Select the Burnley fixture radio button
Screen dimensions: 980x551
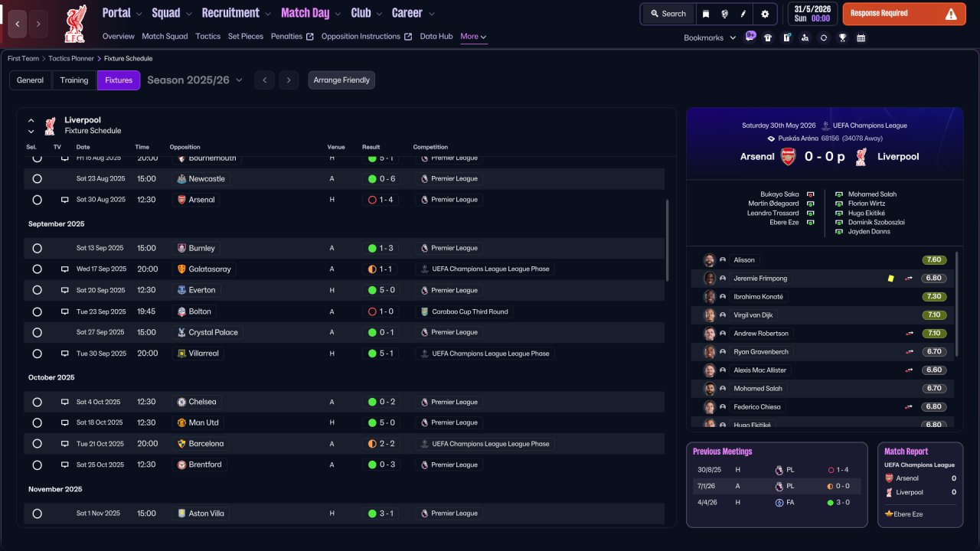click(37, 249)
